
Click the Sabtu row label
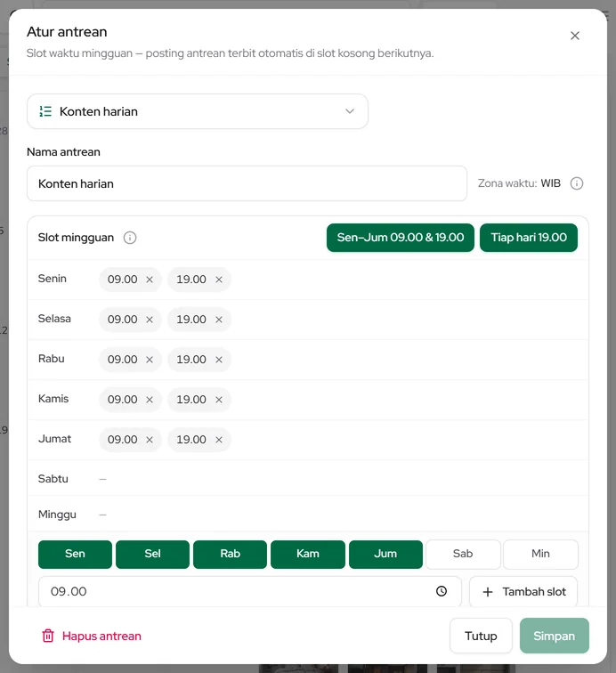[x=53, y=479]
